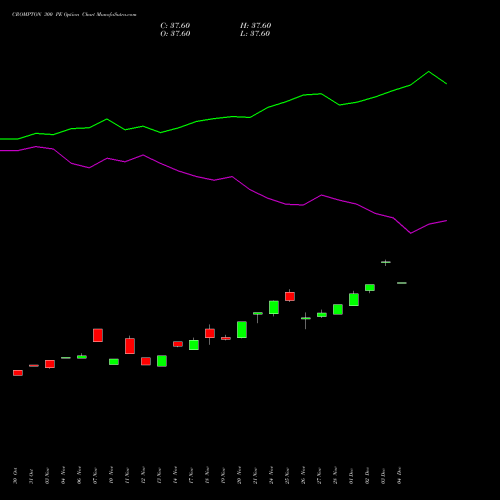Click the 03 Nov date label

[x=47, y=476]
